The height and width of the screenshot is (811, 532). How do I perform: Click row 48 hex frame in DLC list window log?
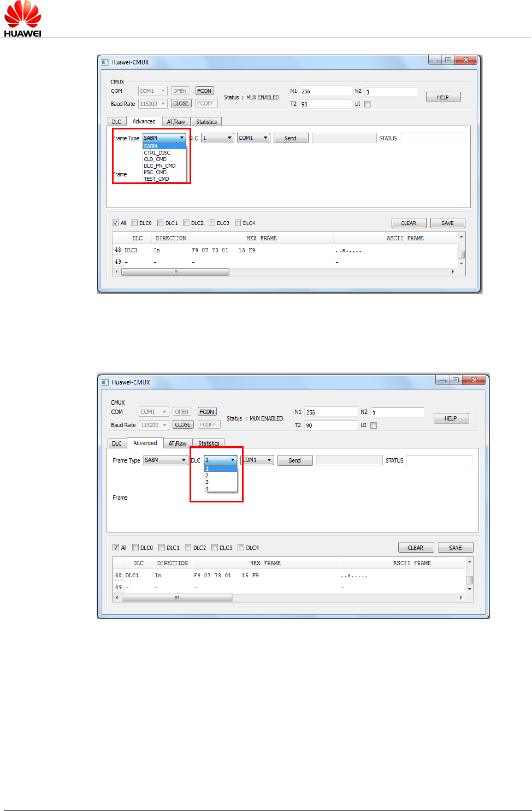click(x=226, y=576)
